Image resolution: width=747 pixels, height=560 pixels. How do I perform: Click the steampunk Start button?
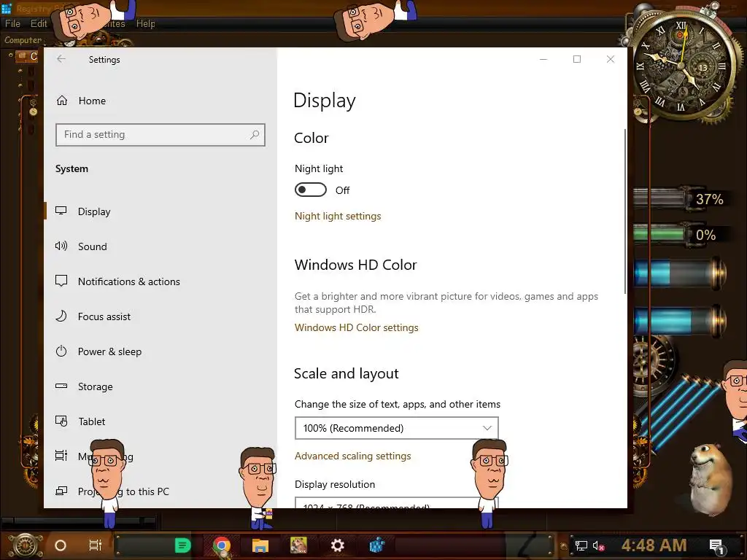tap(25, 545)
